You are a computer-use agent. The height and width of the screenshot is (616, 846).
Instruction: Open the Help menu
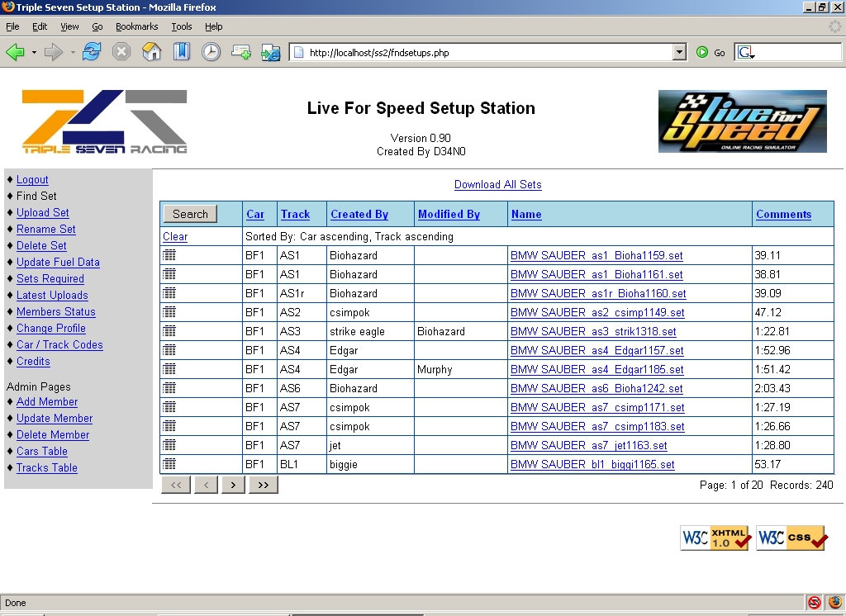pos(213,26)
